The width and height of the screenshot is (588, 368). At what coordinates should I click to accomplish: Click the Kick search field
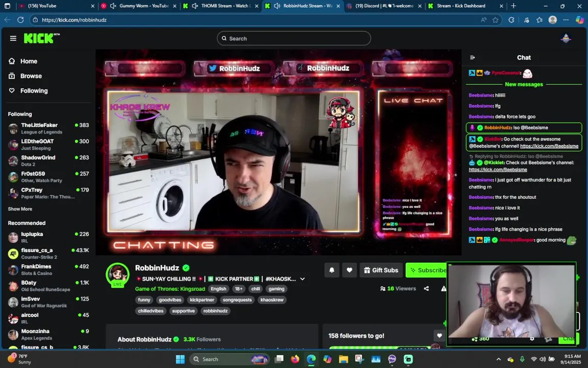click(x=293, y=38)
